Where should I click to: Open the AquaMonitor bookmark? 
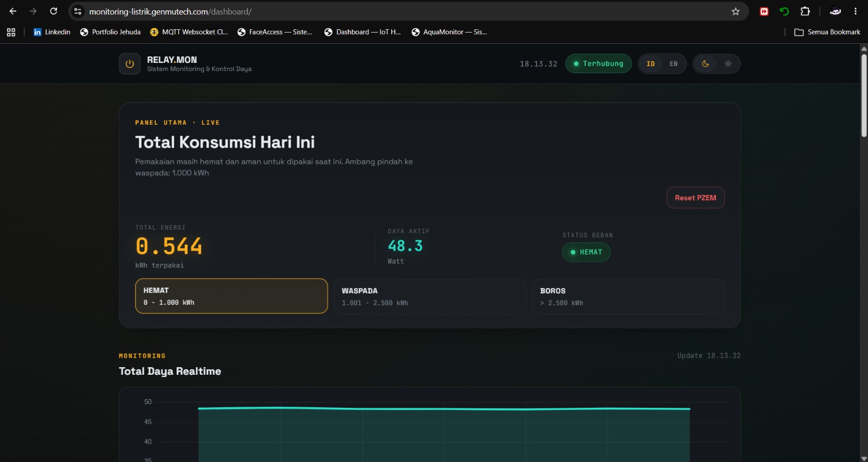tap(449, 32)
